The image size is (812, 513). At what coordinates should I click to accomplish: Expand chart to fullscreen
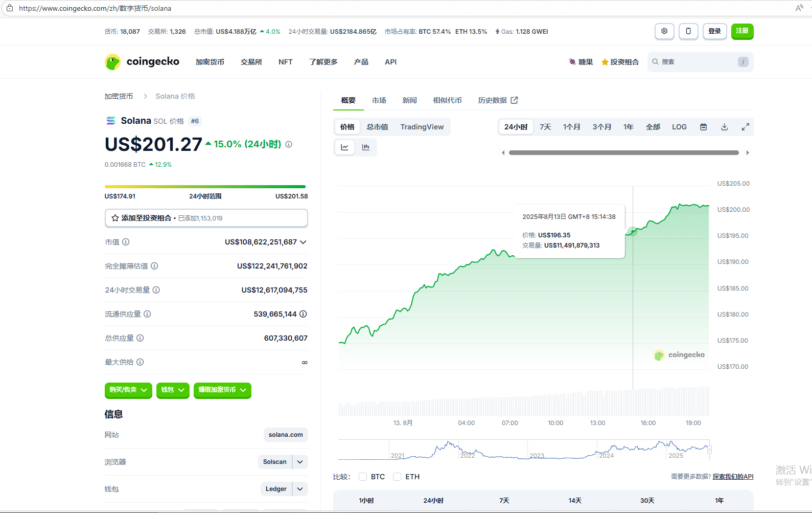click(x=746, y=127)
